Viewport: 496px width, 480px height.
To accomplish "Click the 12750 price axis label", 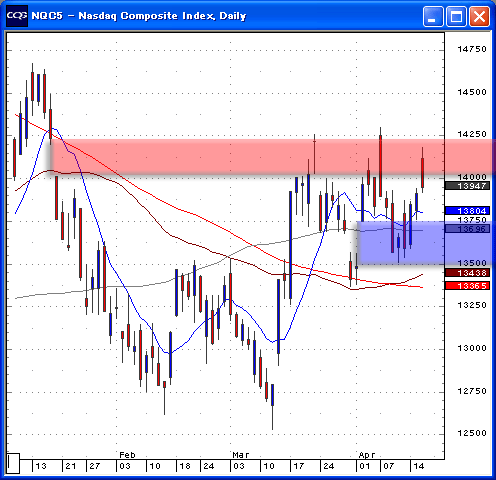I will pyautogui.click(x=472, y=391).
